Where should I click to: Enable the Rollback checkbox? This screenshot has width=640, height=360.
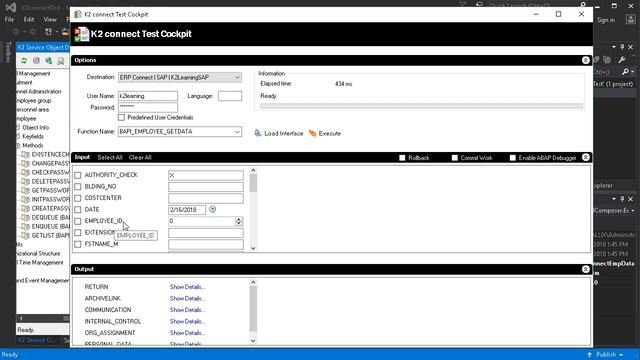pos(402,158)
